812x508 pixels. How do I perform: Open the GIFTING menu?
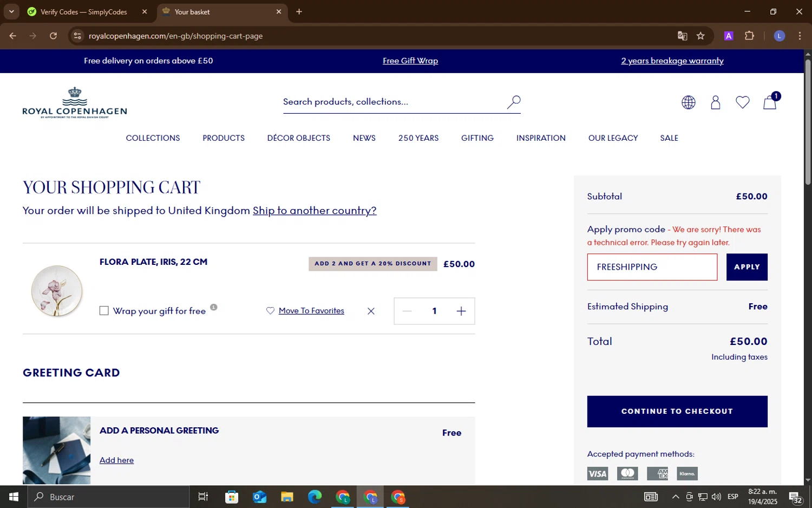click(x=477, y=138)
